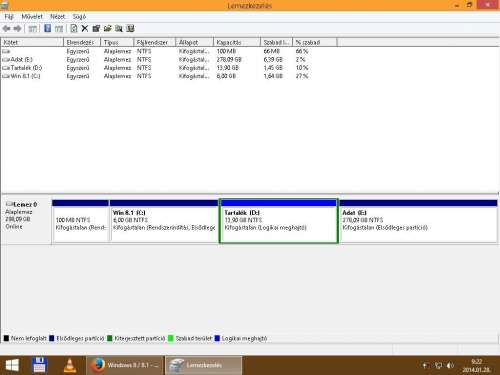The height and width of the screenshot is (375, 500).
Task: Click the 27 % free cell
Action: (302, 76)
